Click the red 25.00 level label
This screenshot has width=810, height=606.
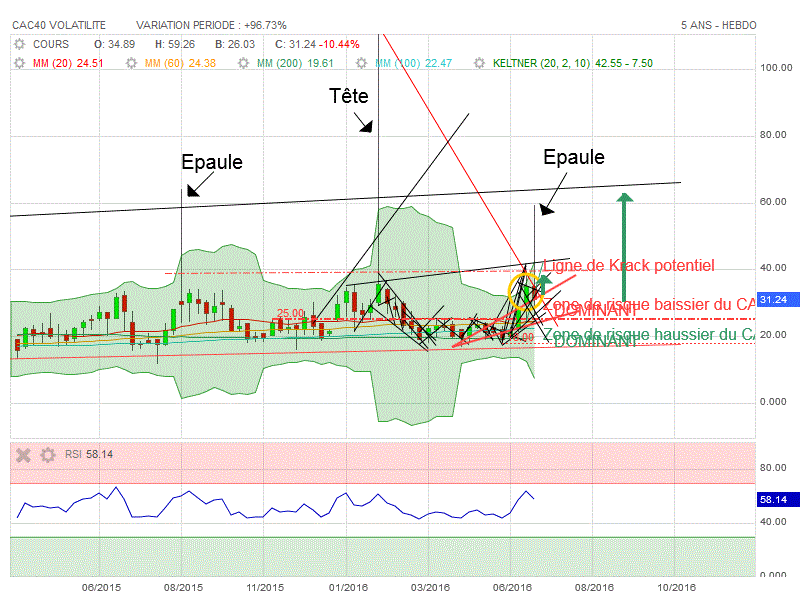pos(290,313)
